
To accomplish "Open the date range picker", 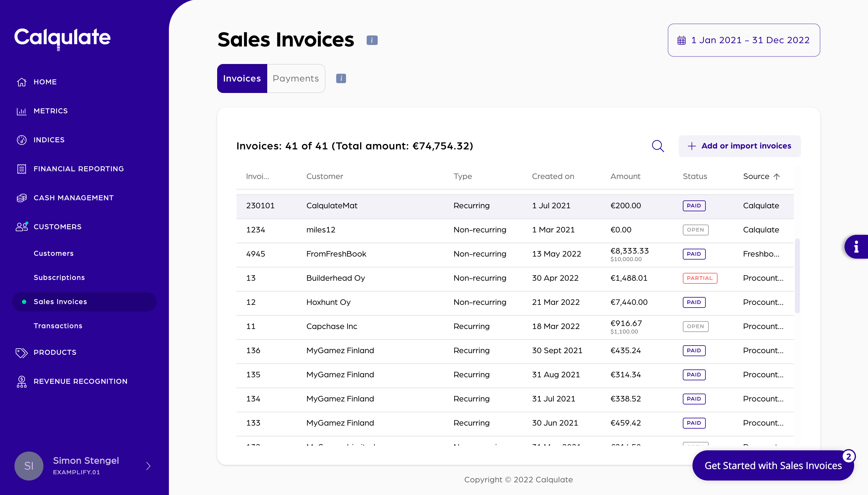I will pos(744,40).
